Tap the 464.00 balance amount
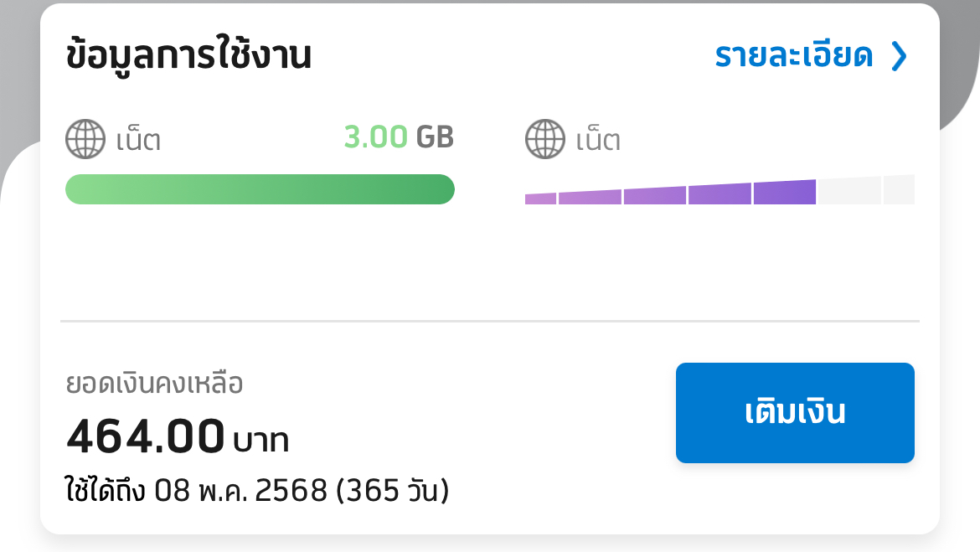The width and height of the screenshot is (980, 552). click(x=146, y=436)
